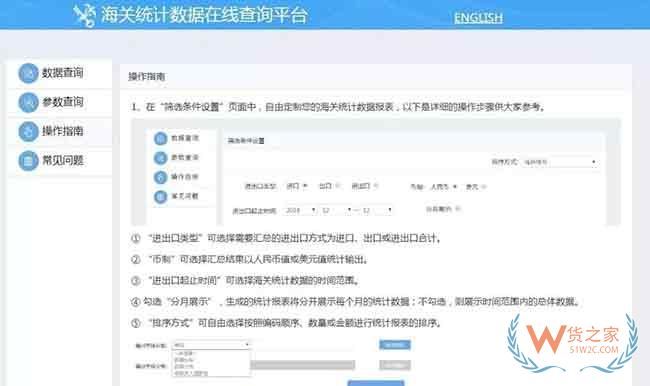Click the 操作指南 panel heading
650x386 pixels.
(147, 77)
